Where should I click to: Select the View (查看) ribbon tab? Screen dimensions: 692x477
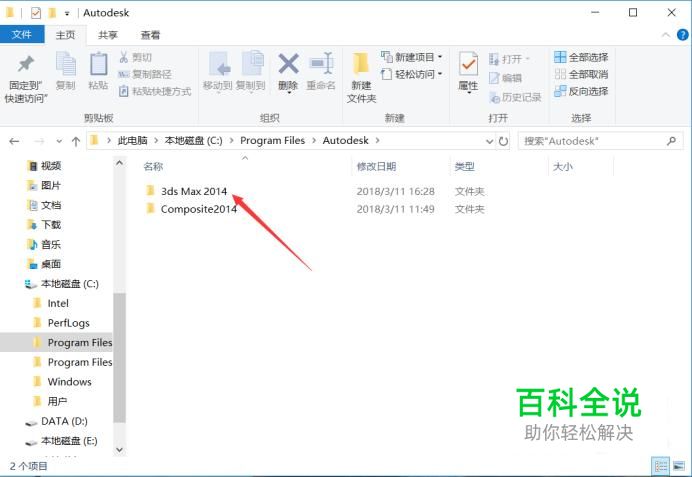pos(150,35)
